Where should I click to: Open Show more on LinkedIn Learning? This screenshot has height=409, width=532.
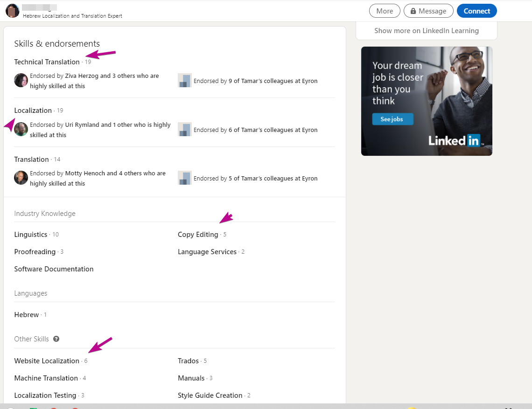pyautogui.click(x=427, y=30)
